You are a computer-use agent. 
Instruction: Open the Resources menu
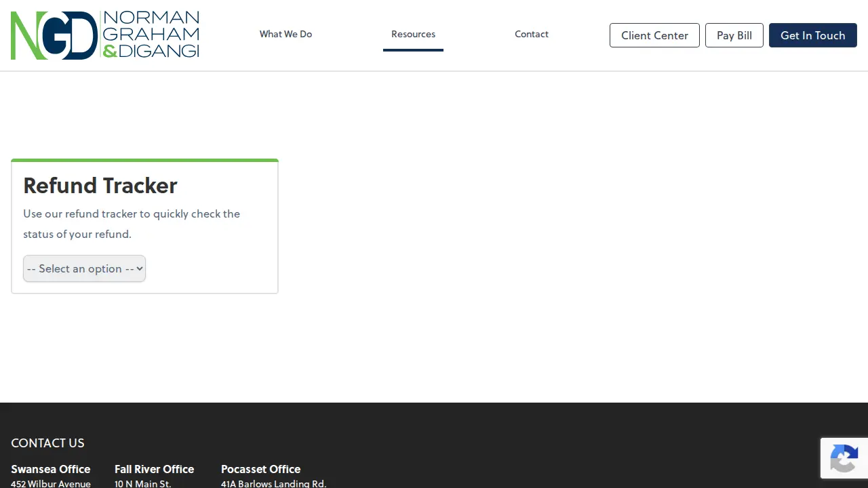(x=413, y=34)
